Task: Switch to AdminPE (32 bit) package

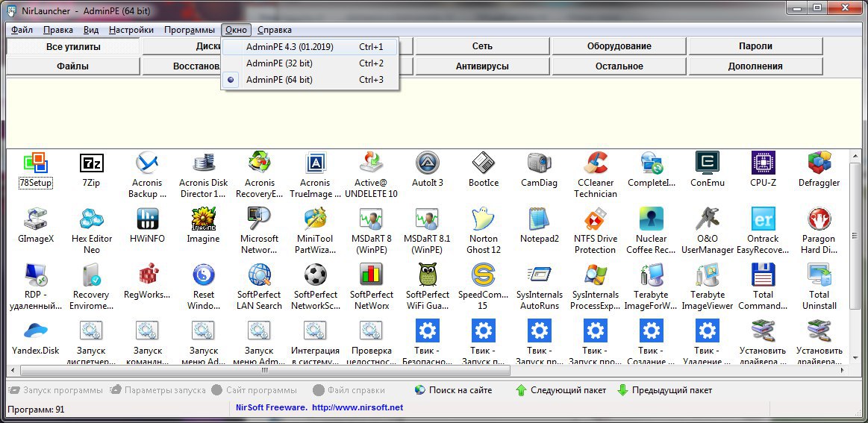Action: 310,63
